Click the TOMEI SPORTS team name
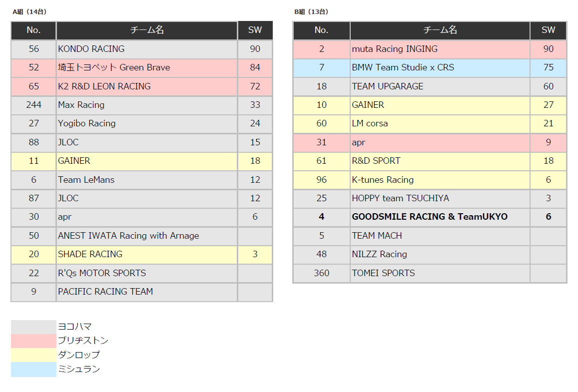 coord(383,273)
